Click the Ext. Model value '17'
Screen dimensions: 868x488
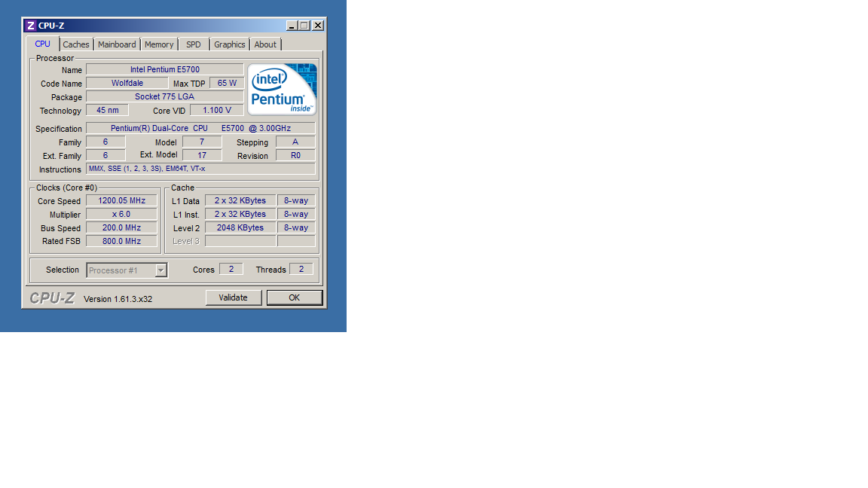point(202,155)
